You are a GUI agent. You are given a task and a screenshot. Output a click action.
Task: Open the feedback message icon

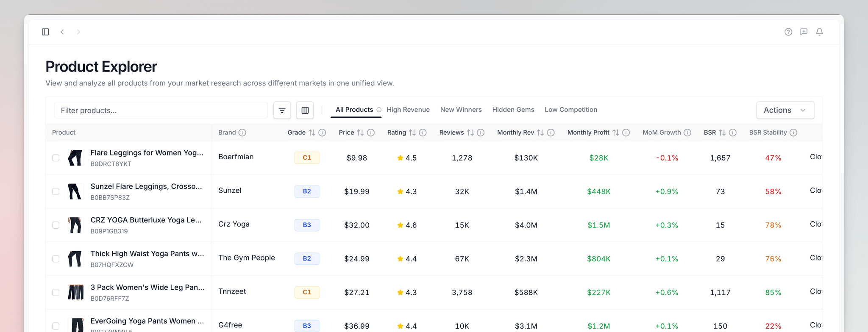tap(804, 32)
